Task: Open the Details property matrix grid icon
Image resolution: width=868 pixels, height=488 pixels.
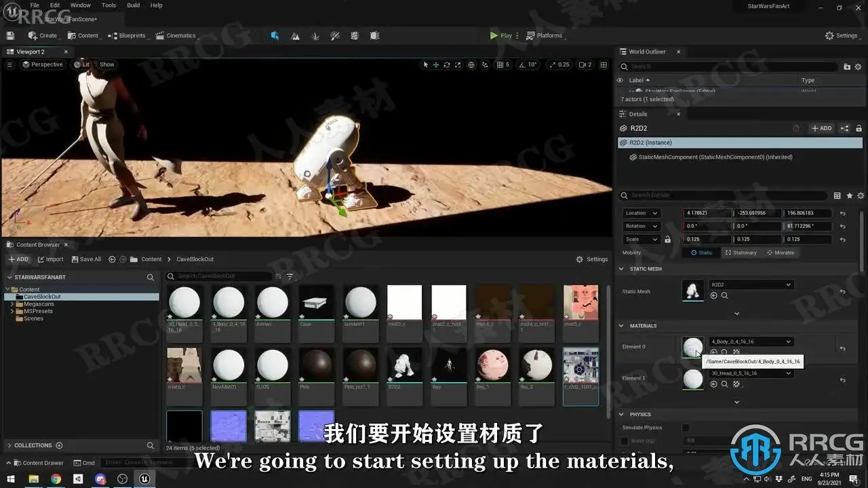Action: (837, 195)
